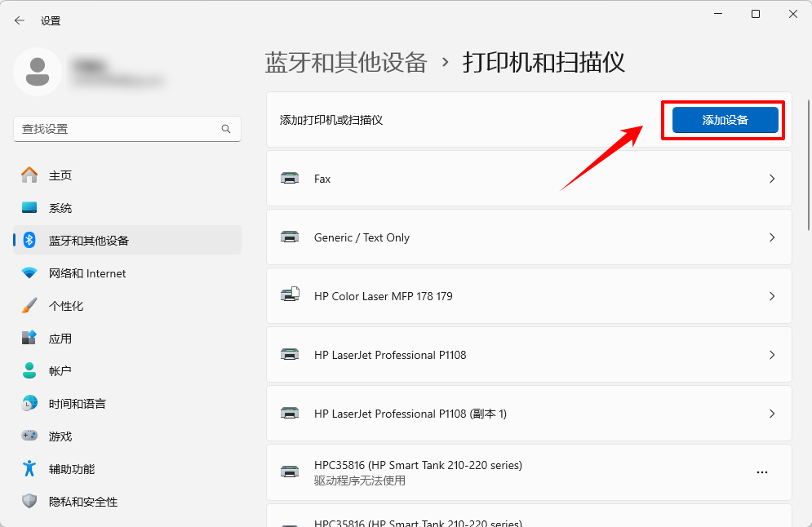Click the Bluetooth icon in the sidebar

[x=29, y=240]
